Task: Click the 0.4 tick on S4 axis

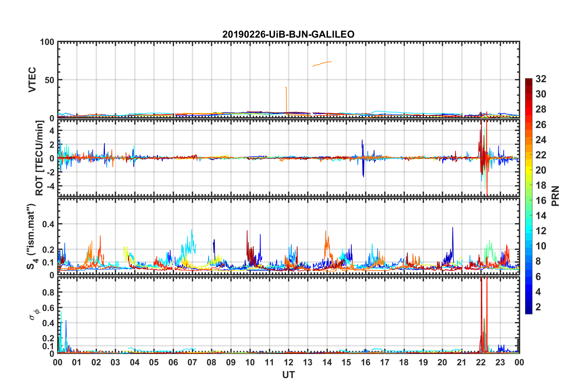Action: [48, 224]
